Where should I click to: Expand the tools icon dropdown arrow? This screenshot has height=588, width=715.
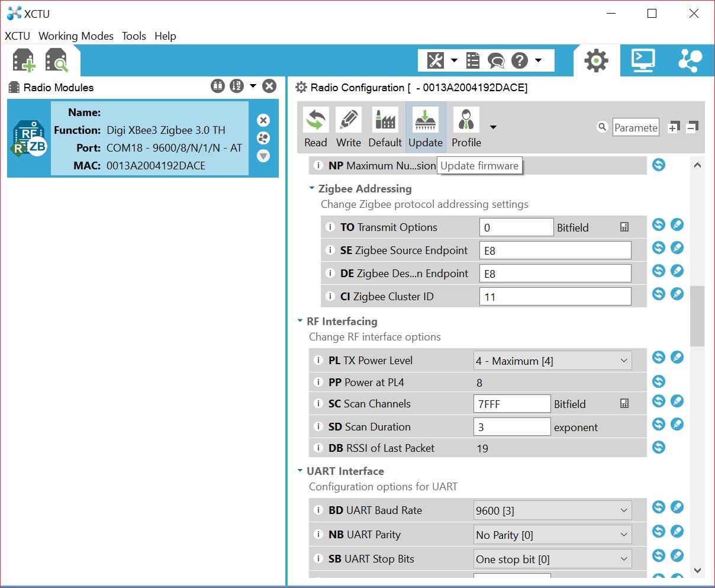pos(454,60)
